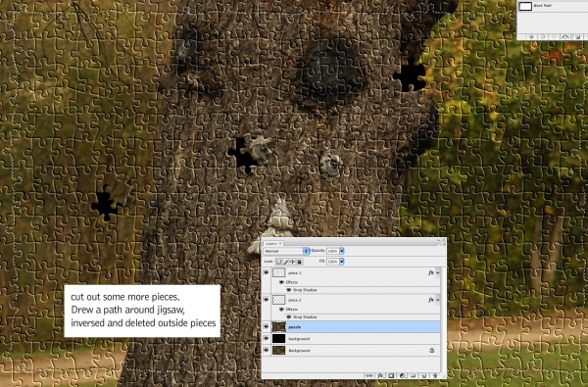Image resolution: width=588 pixels, height=387 pixels.
Task: Hide the piece 1 layer with its eye icon
Action: (267, 272)
